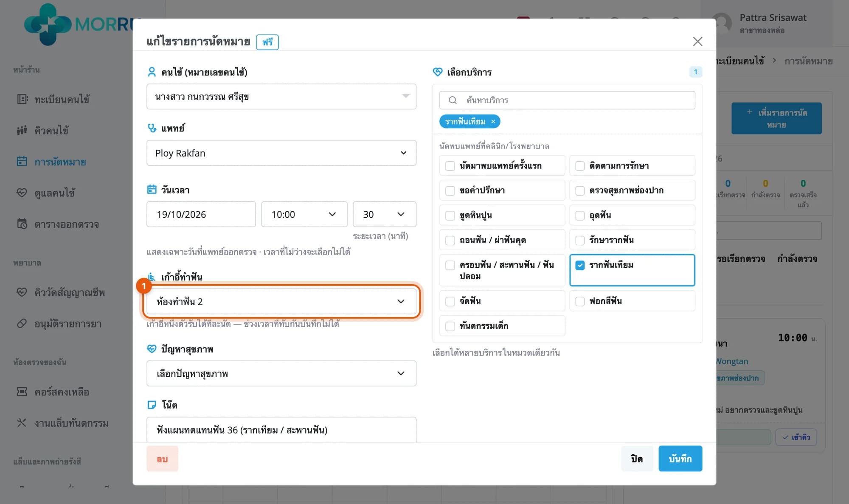The height and width of the screenshot is (504, 849).
Task: Open the doctor dropdown Ploy Rakfan
Action: (281, 153)
